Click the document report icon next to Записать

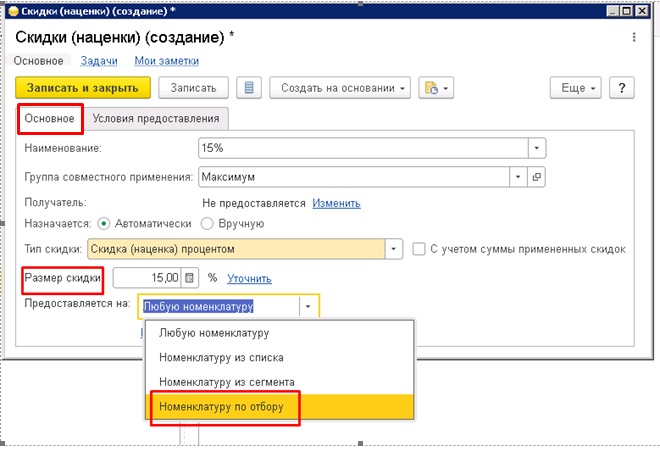tap(250, 88)
